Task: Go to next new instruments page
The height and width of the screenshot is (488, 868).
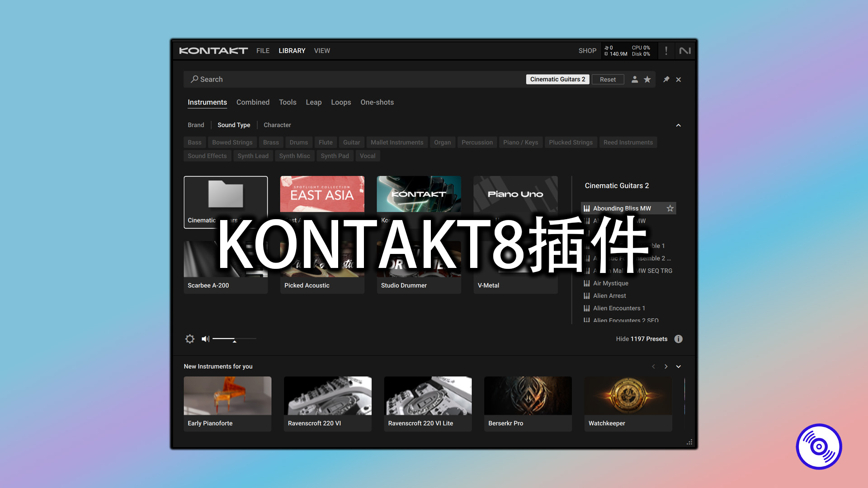Action: [666, 366]
